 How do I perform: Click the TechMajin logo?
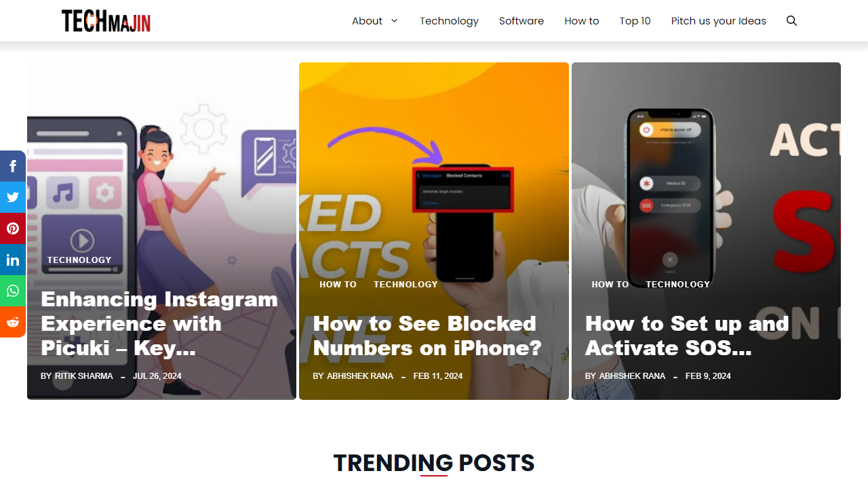point(106,21)
